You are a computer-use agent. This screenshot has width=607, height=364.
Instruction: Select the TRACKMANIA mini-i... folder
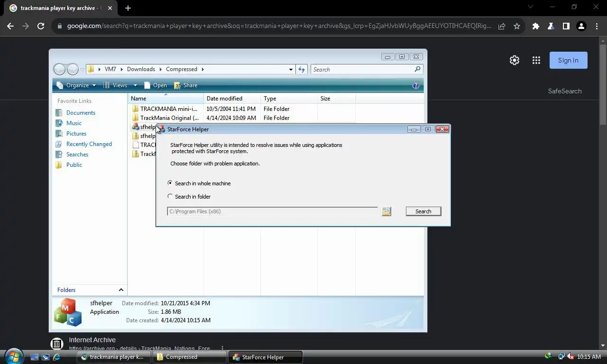[165, 109]
